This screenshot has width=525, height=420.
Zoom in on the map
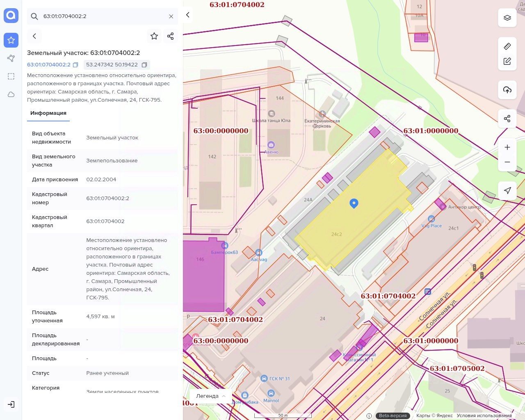[x=507, y=147]
